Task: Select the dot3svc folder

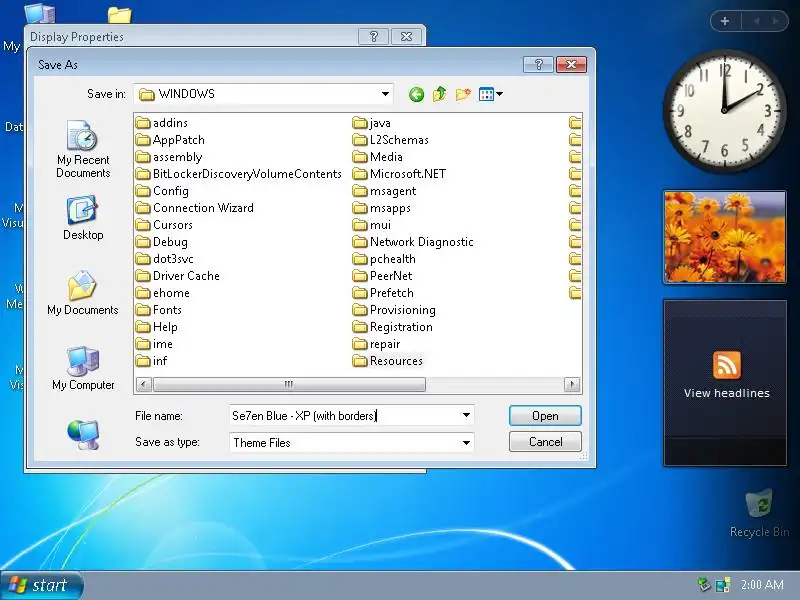Action: point(165,259)
